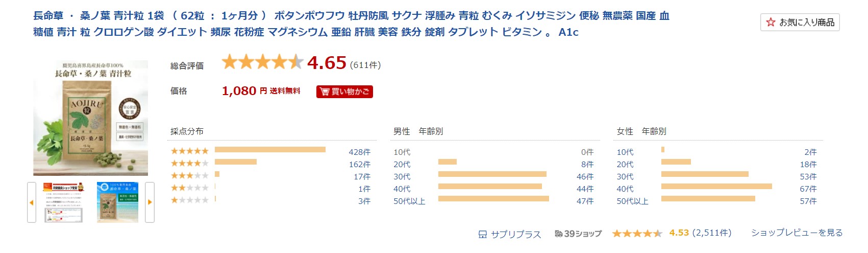Click the サプリプラス shop link
Screen dimensions: 868x253
(x=516, y=234)
